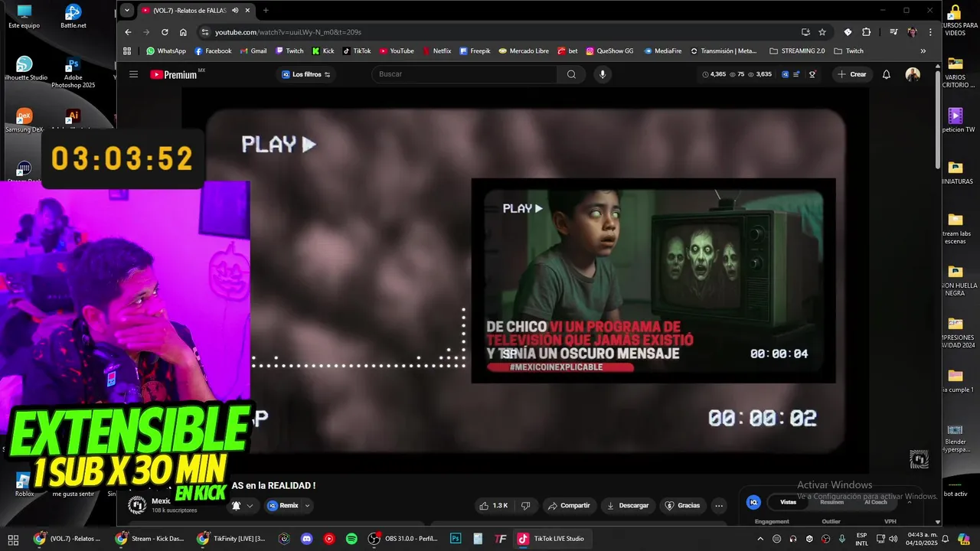Open the Los filtros dropdown
The width and height of the screenshot is (980, 551).
click(x=306, y=74)
